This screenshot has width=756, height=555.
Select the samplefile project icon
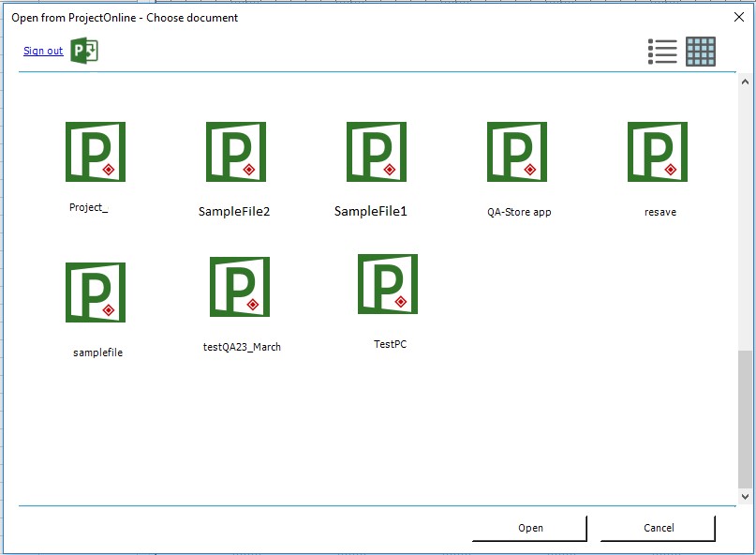coord(96,292)
